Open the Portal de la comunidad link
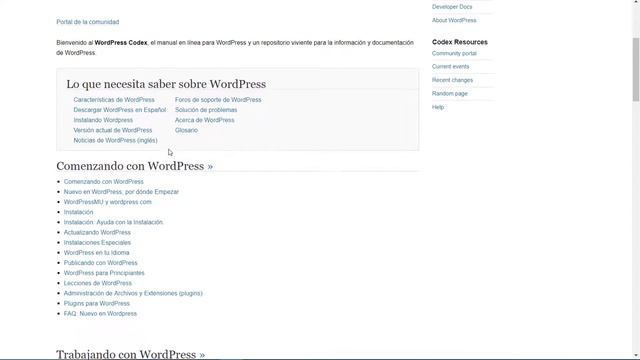Screen dimensions: 640x360 88,22
